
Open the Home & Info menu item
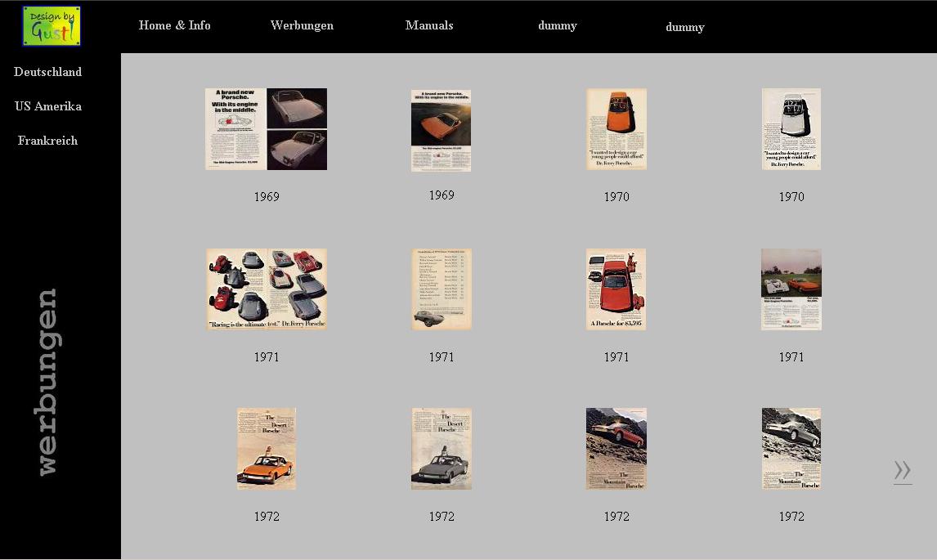174,25
